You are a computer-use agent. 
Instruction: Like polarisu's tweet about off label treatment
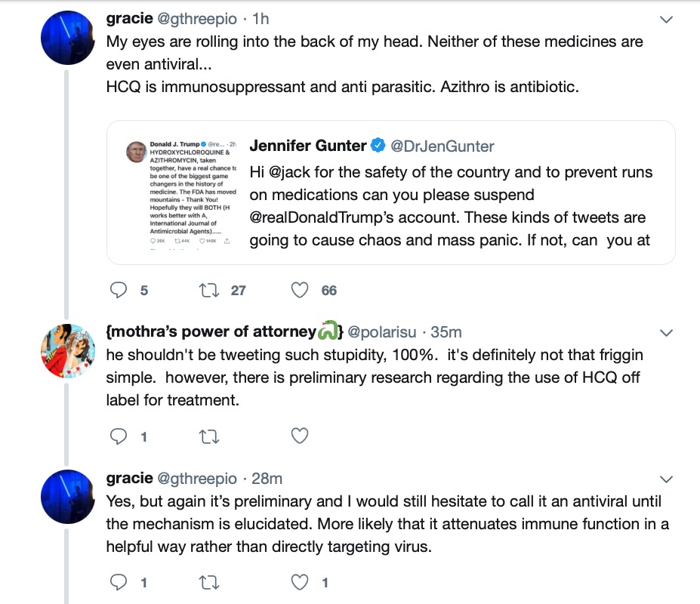click(x=300, y=436)
